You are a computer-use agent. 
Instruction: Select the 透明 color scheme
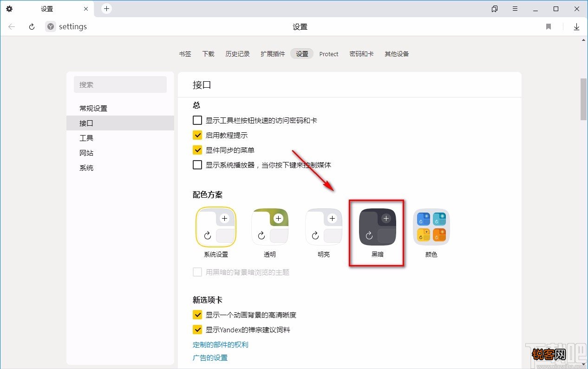270,227
